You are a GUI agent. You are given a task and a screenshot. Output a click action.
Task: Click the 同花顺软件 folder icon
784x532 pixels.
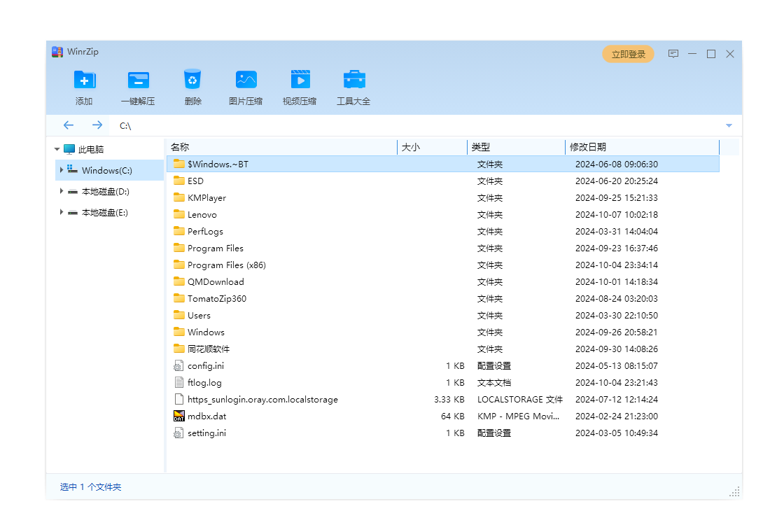click(179, 348)
